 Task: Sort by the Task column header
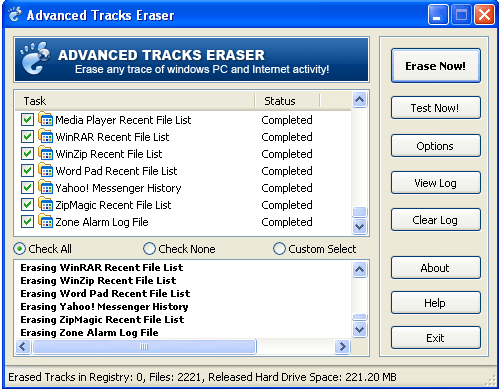[135, 101]
